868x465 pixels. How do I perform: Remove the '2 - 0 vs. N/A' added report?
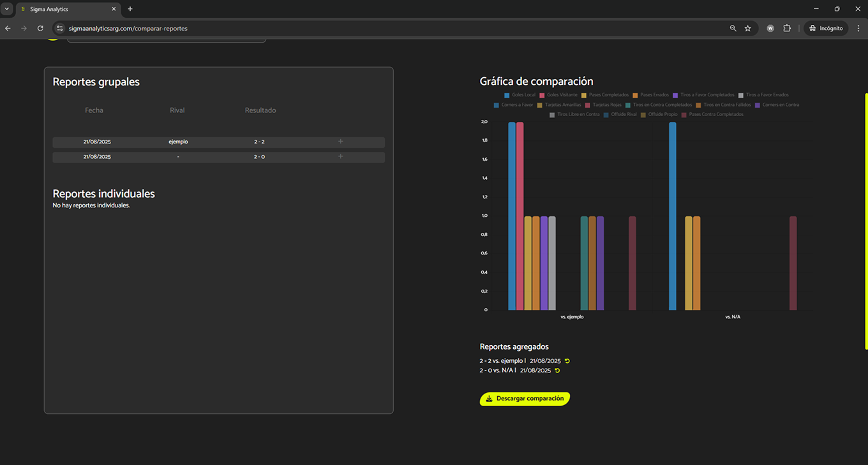point(557,371)
